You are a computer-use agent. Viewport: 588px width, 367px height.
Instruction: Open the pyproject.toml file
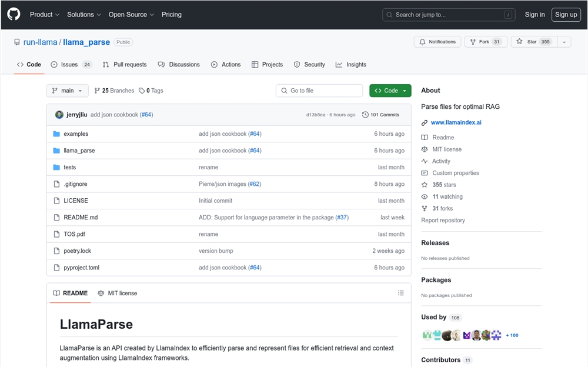[x=81, y=268]
